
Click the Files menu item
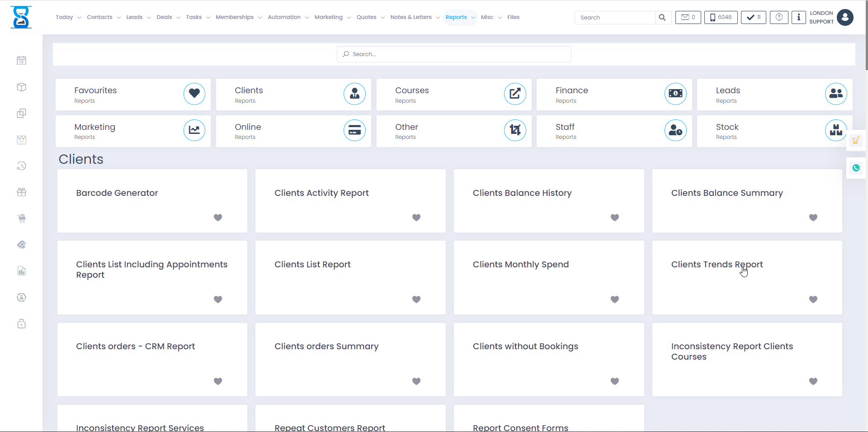click(513, 17)
